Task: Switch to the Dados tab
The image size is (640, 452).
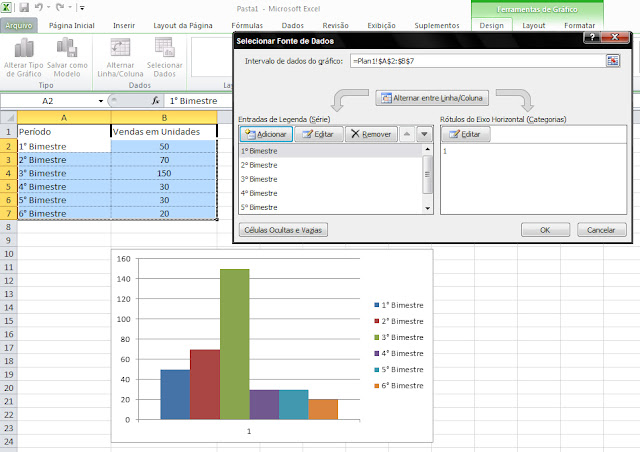Action: (292, 25)
